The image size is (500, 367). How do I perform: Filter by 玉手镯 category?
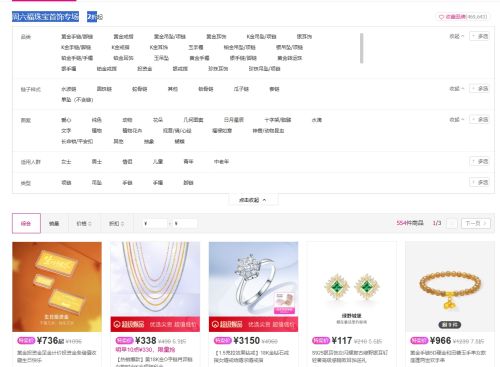point(196,47)
